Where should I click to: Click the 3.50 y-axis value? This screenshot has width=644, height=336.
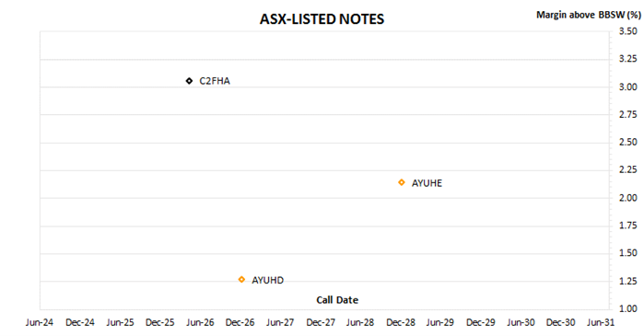click(628, 31)
